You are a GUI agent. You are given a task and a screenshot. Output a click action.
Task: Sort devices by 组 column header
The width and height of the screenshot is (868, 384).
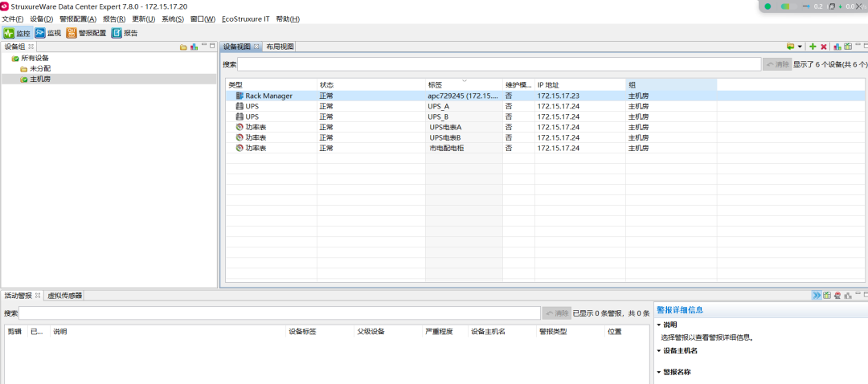pyautogui.click(x=671, y=85)
